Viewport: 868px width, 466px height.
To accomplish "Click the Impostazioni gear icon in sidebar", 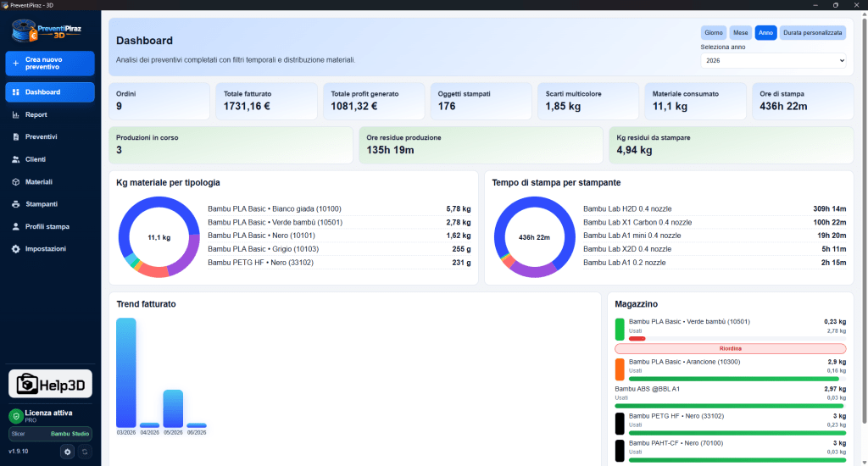I will pos(15,249).
